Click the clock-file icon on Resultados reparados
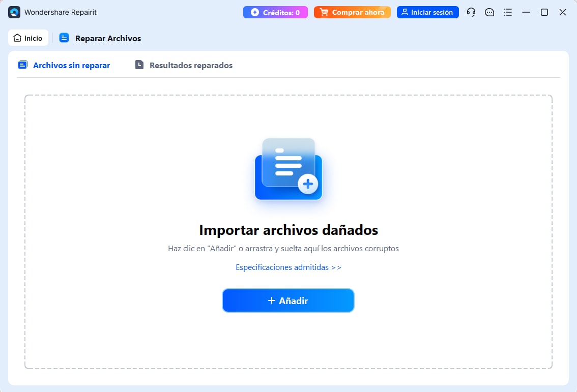 pos(138,65)
